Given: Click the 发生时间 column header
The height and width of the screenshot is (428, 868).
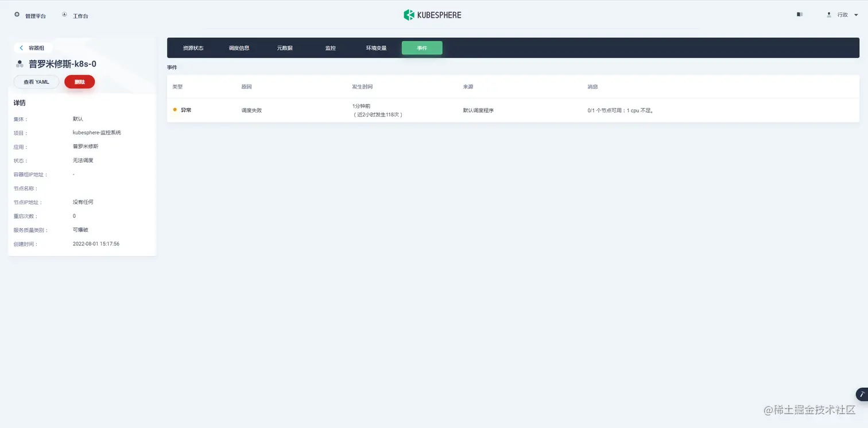Looking at the screenshot, I should pyautogui.click(x=362, y=87).
